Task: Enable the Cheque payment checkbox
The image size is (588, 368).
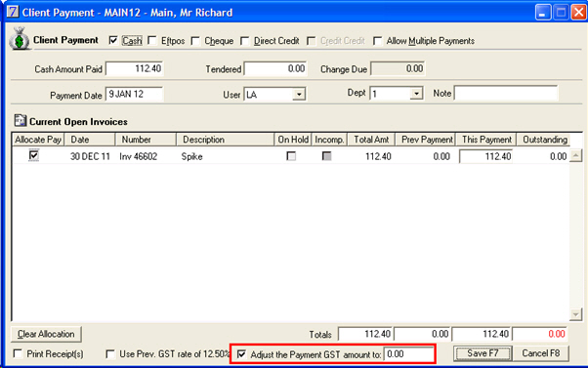Action: point(195,40)
